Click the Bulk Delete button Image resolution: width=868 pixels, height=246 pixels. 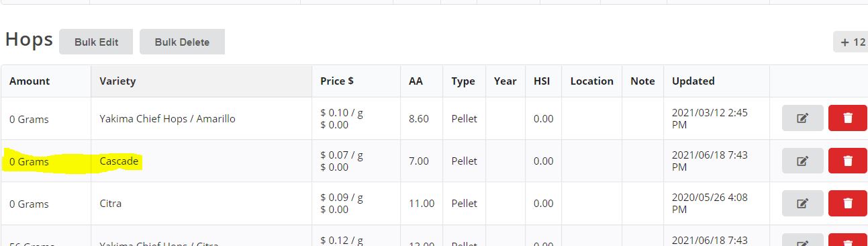182,42
